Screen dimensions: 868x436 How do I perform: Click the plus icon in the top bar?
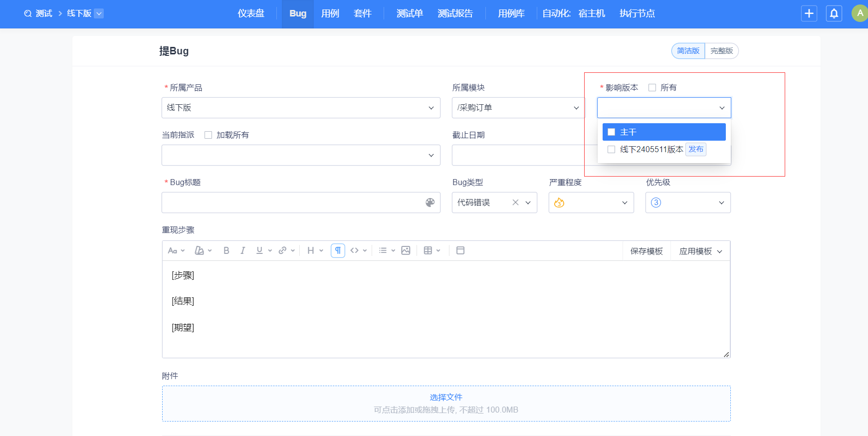point(809,13)
